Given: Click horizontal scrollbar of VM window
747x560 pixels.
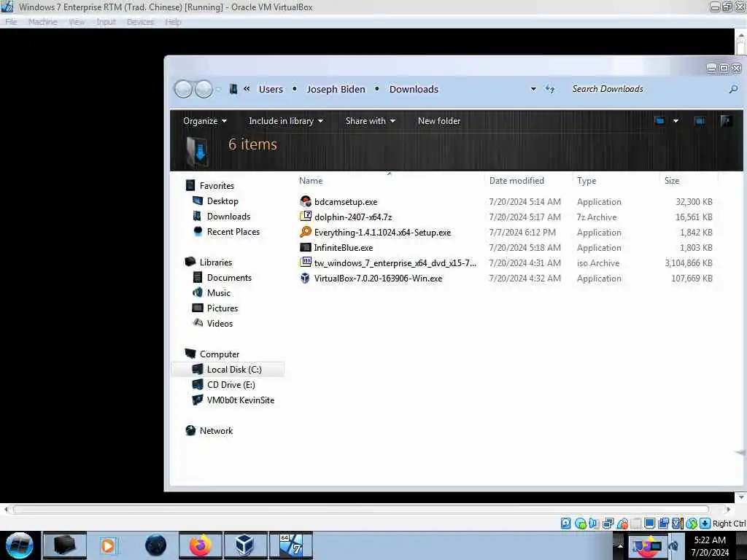Looking at the screenshot, I should (x=361, y=509).
